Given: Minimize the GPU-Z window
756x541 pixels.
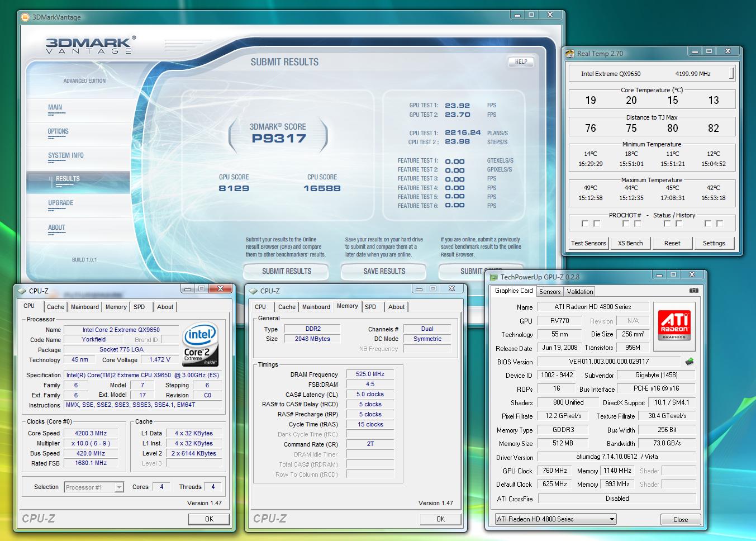Looking at the screenshot, I should [659, 274].
